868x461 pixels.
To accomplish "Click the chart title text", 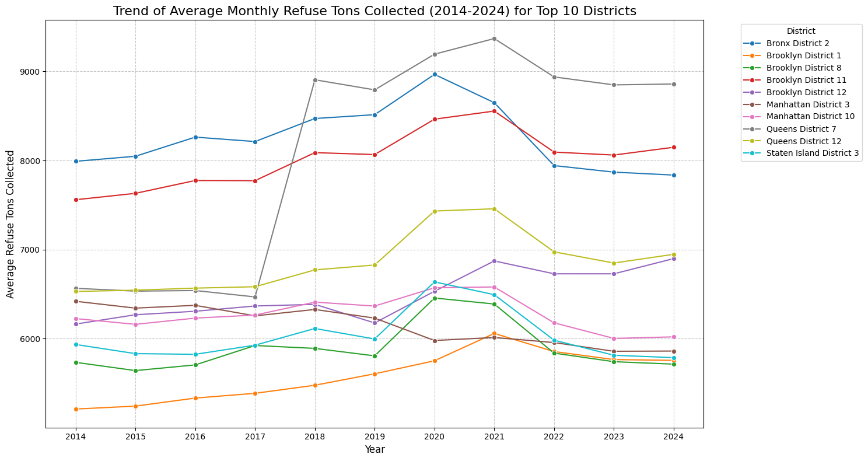I will click(x=374, y=11).
